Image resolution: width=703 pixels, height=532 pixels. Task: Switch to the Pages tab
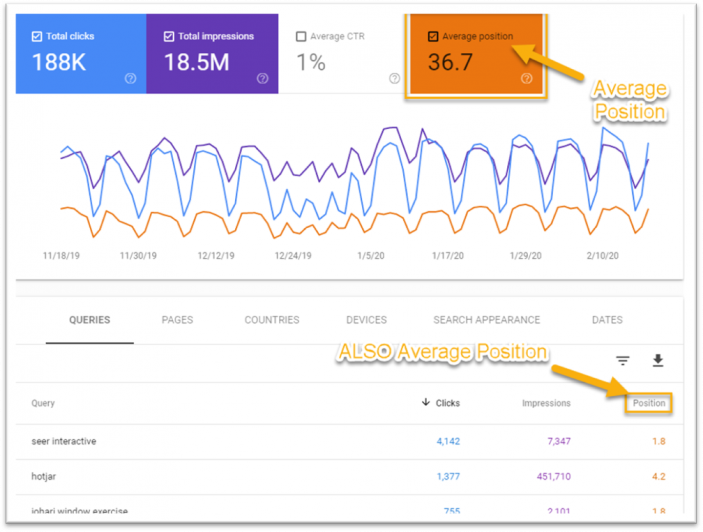click(178, 320)
